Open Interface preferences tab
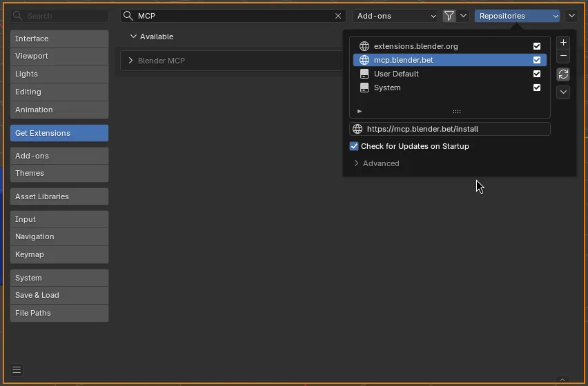Image resolution: width=588 pixels, height=386 pixels. [59, 39]
